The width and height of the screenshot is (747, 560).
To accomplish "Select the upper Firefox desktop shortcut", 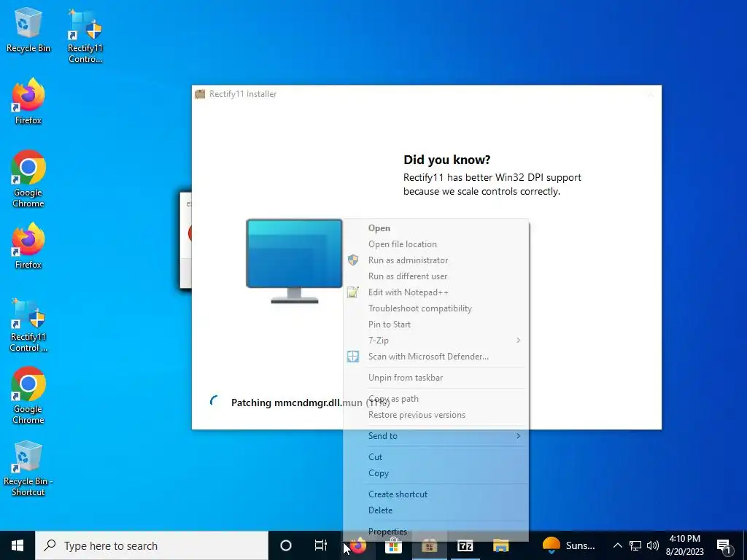I will (28, 102).
